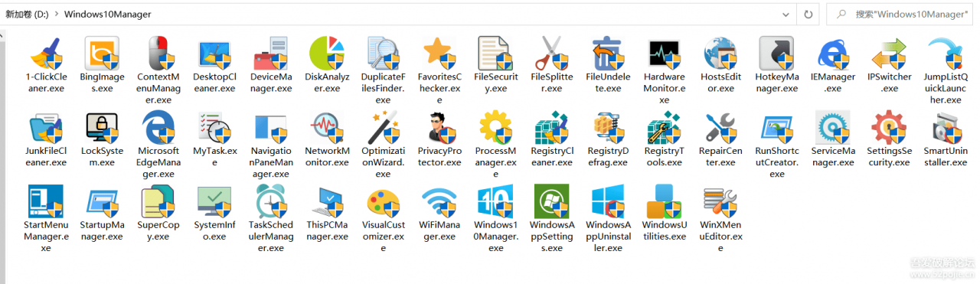Select FileUndelete.exe recycle bin icon
Image resolution: width=980 pixels, height=284 pixels.
608,53
